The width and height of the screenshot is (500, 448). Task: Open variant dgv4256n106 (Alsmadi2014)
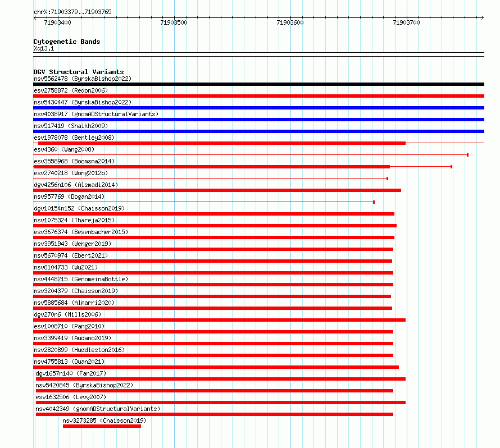coord(76,185)
